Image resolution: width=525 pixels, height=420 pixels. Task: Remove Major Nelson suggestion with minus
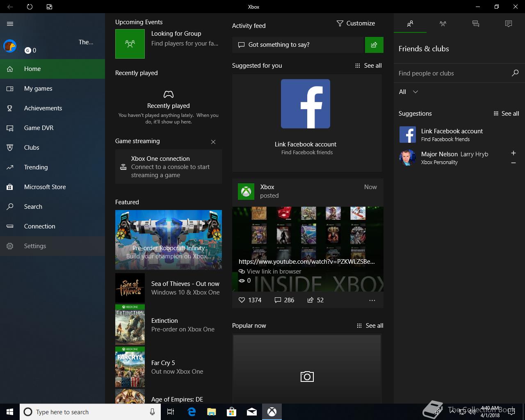point(514,163)
